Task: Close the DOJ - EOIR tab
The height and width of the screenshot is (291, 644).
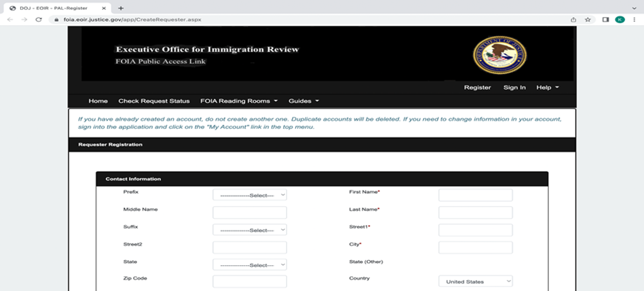Action: click(104, 8)
